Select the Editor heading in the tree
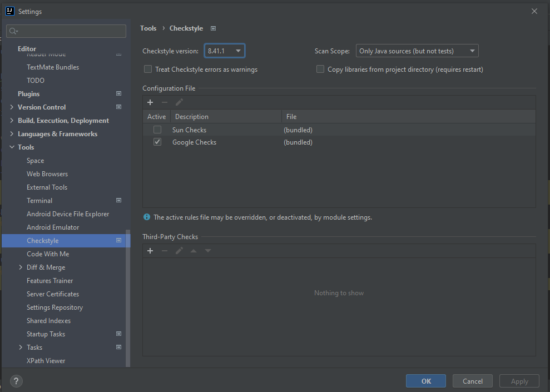This screenshot has height=392, width=550. (x=27, y=49)
